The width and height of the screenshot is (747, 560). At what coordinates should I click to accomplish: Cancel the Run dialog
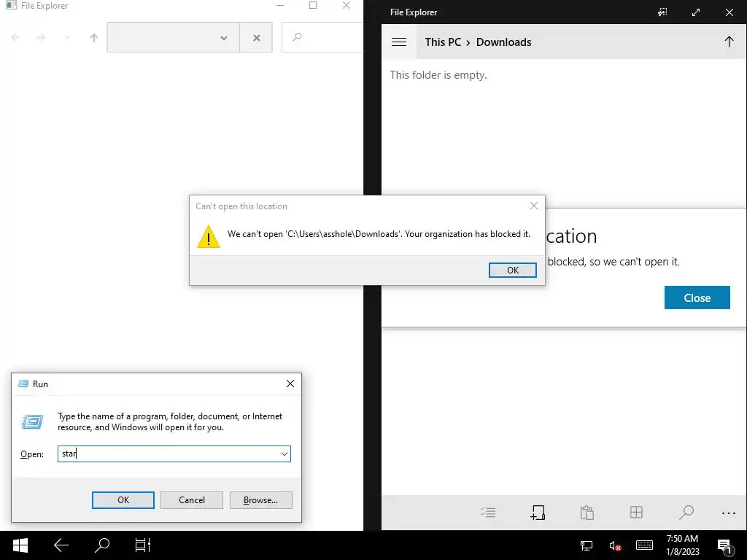pos(192,500)
